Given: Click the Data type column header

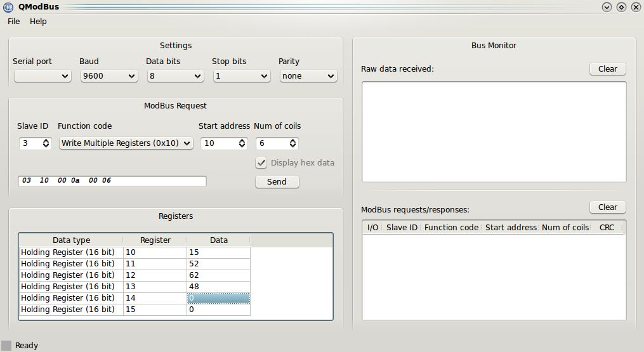Looking at the screenshot, I should [x=72, y=240].
